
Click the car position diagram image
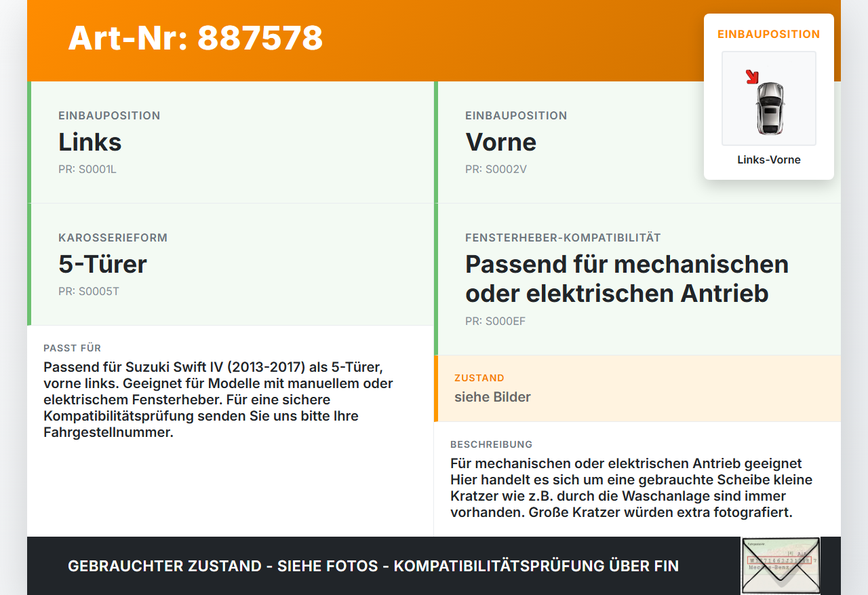click(x=769, y=98)
